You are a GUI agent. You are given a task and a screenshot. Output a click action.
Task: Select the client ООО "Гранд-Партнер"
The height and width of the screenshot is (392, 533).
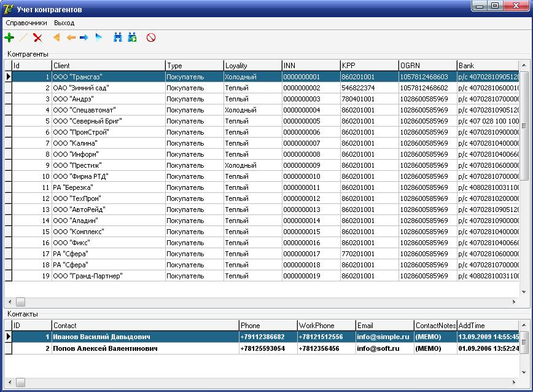[x=109, y=276]
